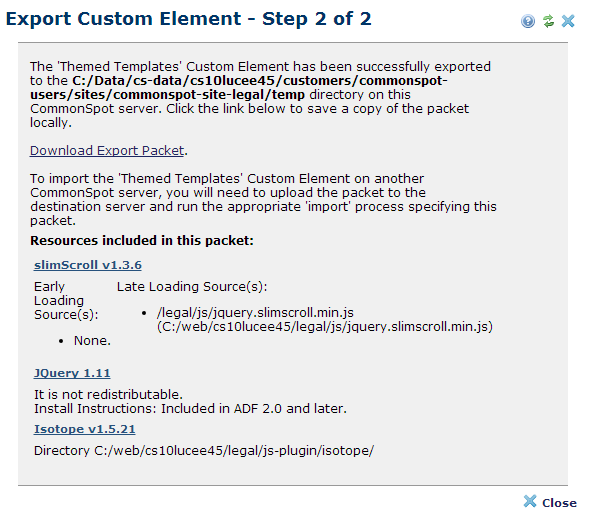Open the Download Export Packet link
The width and height of the screenshot is (594, 519).
tap(107, 150)
